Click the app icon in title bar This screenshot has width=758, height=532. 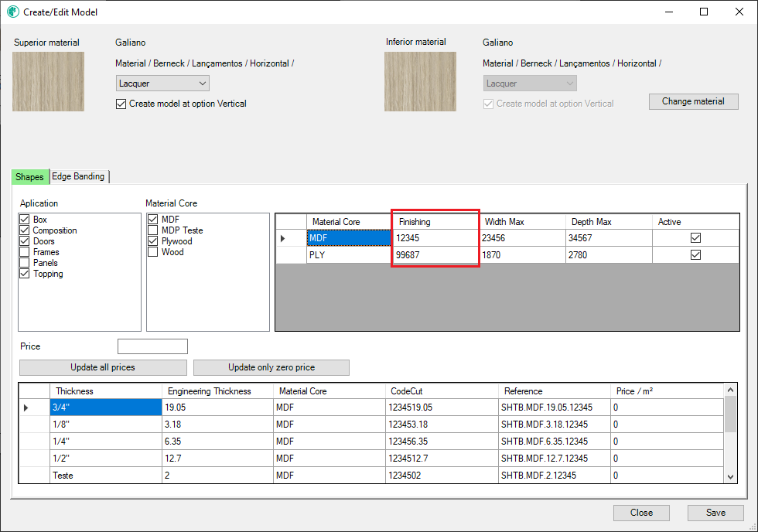pyautogui.click(x=12, y=12)
